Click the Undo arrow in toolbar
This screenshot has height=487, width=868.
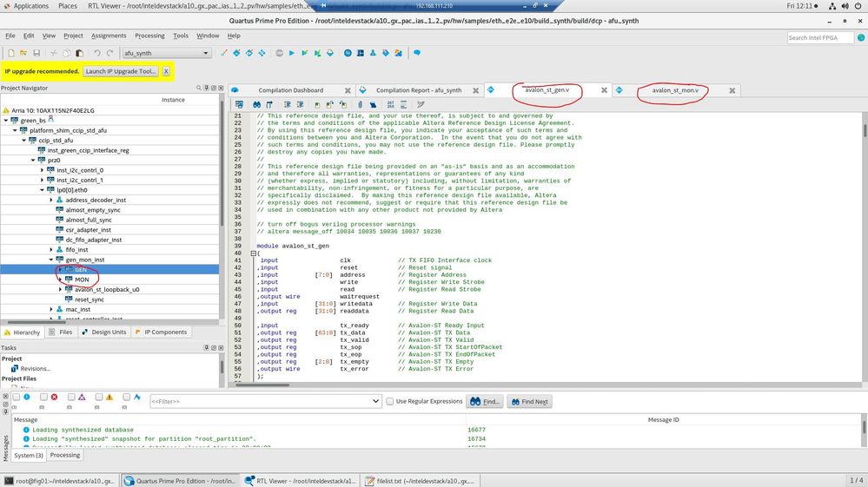coord(96,53)
